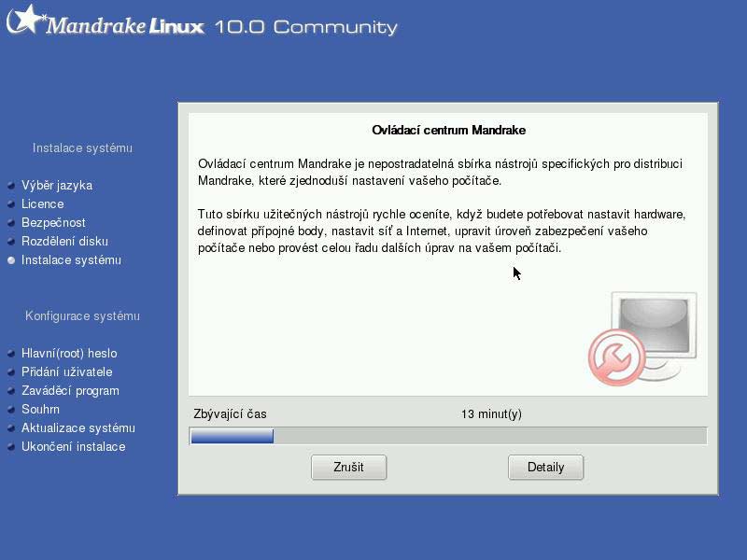747x560 pixels.
Task: Select the Licence step
Action: coord(42,203)
